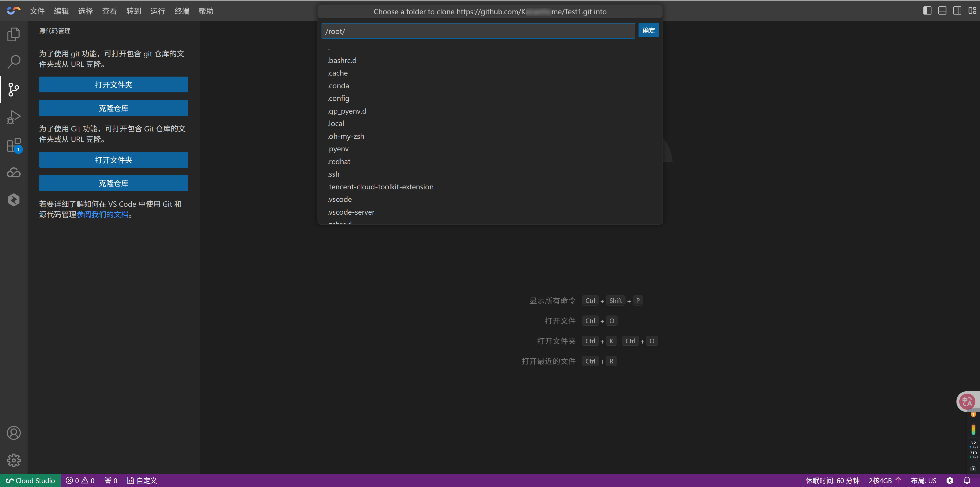Select the Source Control branch icon

click(x=14, y=89)
